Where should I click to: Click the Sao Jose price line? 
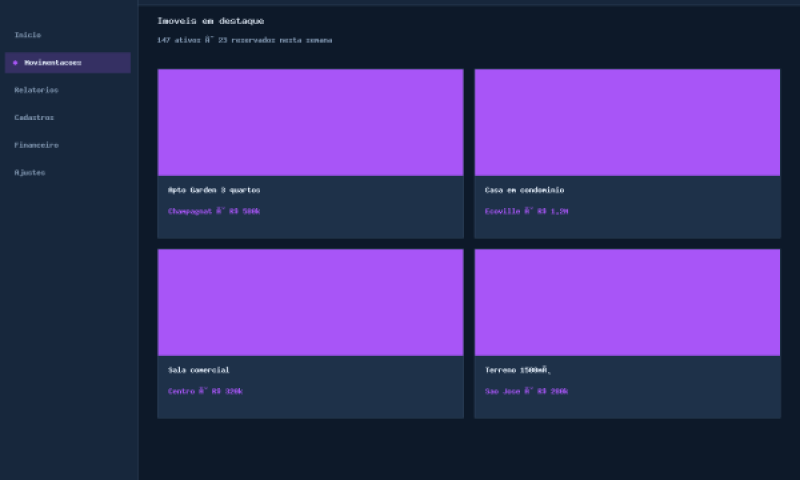(527, 391)
